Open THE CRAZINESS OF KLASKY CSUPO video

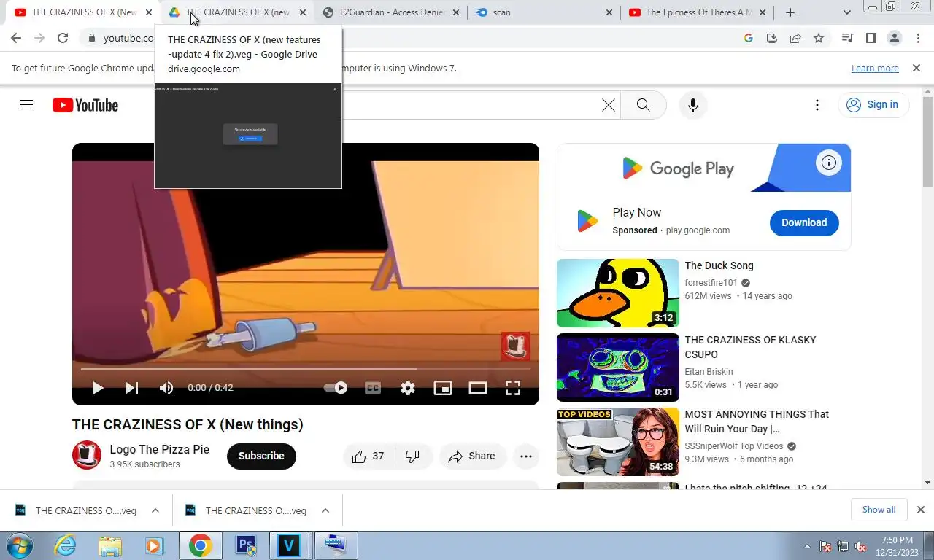tap(617, 367)
